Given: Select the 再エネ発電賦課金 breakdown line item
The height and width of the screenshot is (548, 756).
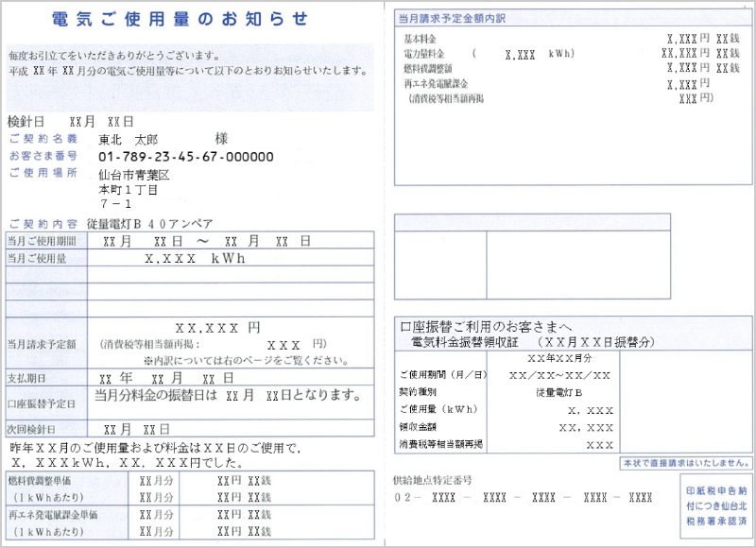Looking at the screenshot, I should (x=436, y=84).
